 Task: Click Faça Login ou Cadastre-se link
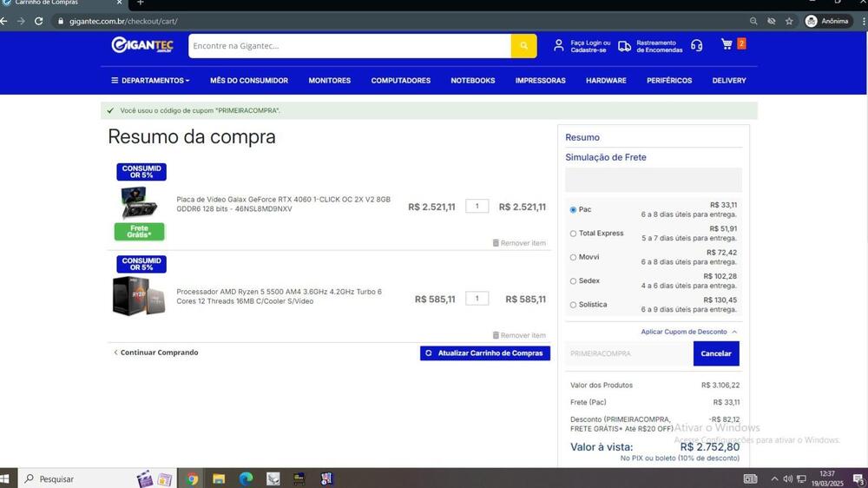point(590,46)
